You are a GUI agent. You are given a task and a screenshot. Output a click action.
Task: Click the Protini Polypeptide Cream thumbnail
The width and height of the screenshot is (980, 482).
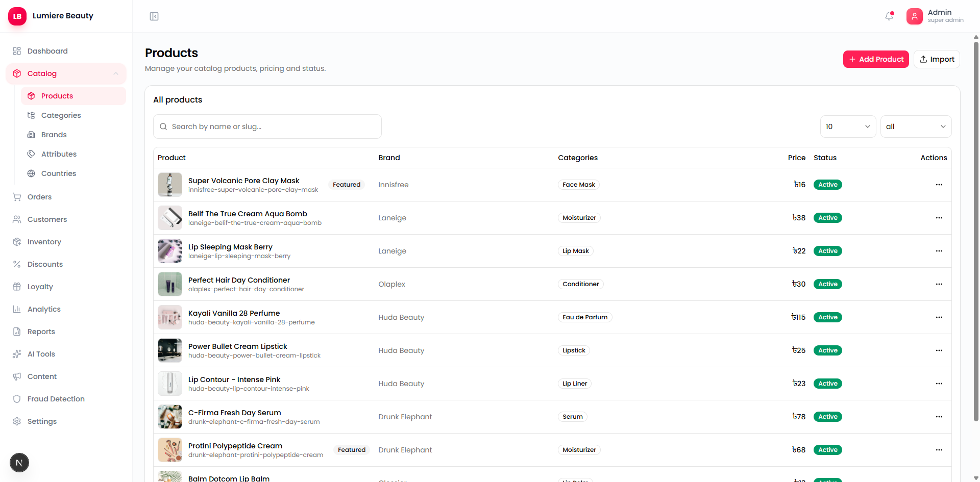pos(170,450)
